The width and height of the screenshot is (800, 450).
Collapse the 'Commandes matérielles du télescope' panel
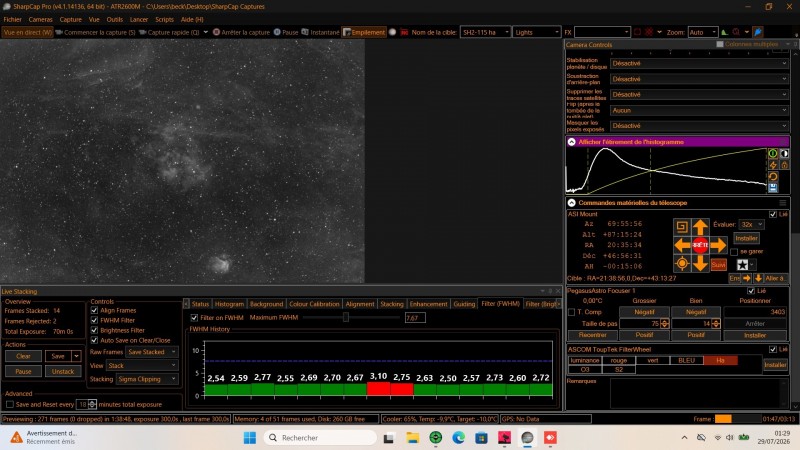point(571,203)
